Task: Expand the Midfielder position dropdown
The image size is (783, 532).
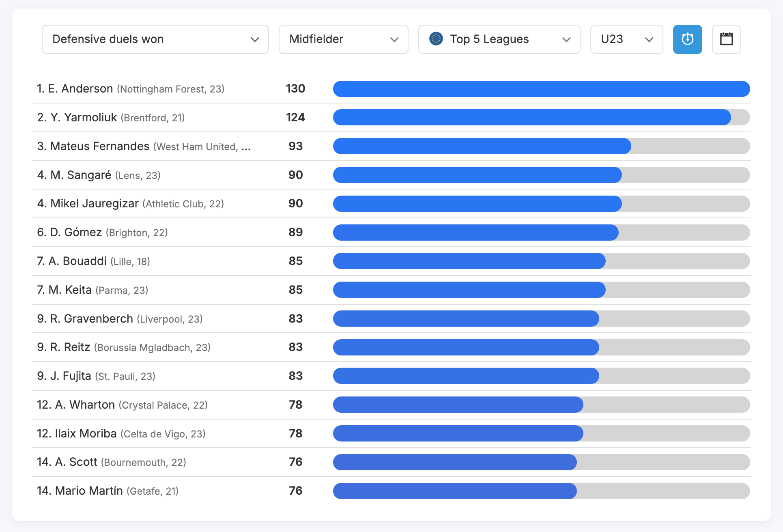Action: pyautogui.click(x=343, y=39)
